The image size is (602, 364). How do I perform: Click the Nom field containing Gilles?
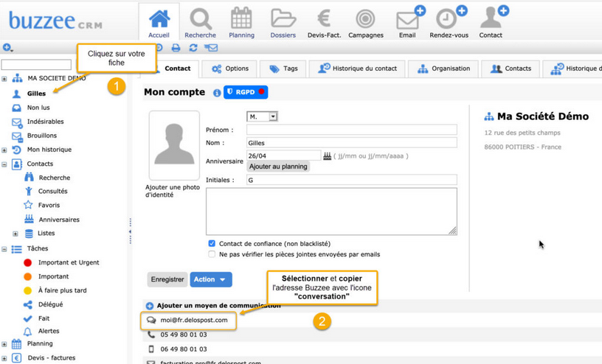click(x=352, y=143)
